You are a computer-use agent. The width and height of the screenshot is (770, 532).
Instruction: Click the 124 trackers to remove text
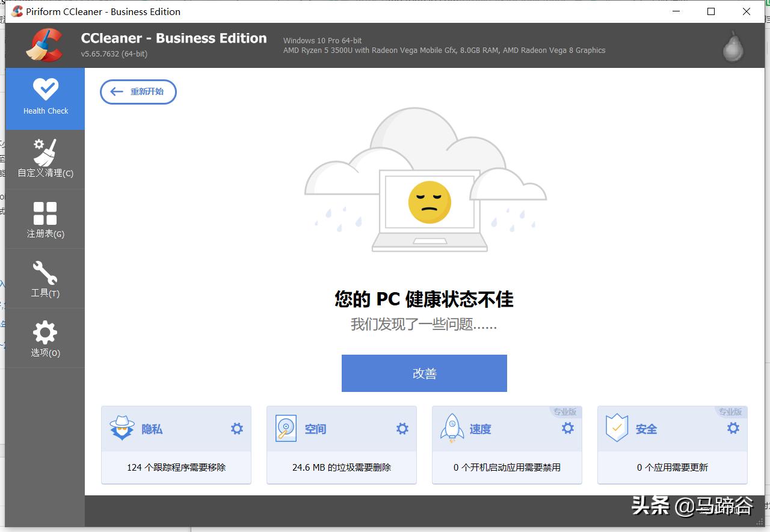[176, 467]
